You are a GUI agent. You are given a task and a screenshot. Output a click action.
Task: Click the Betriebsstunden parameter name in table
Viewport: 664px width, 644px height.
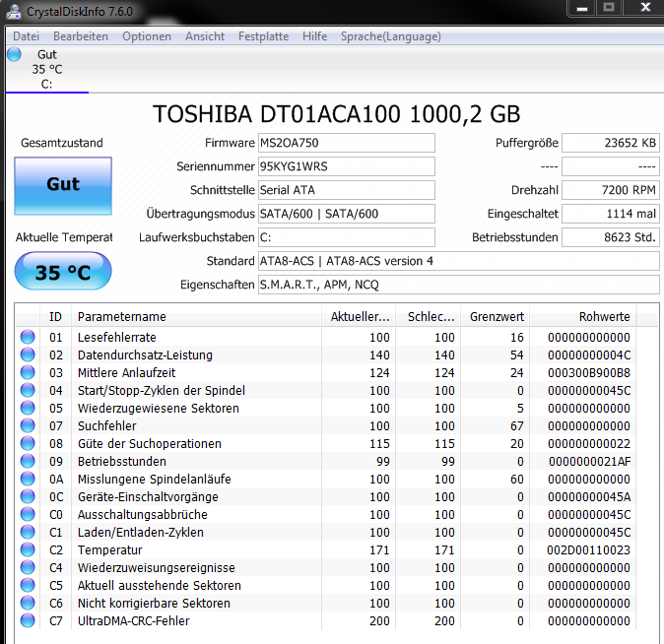[122, 461]
